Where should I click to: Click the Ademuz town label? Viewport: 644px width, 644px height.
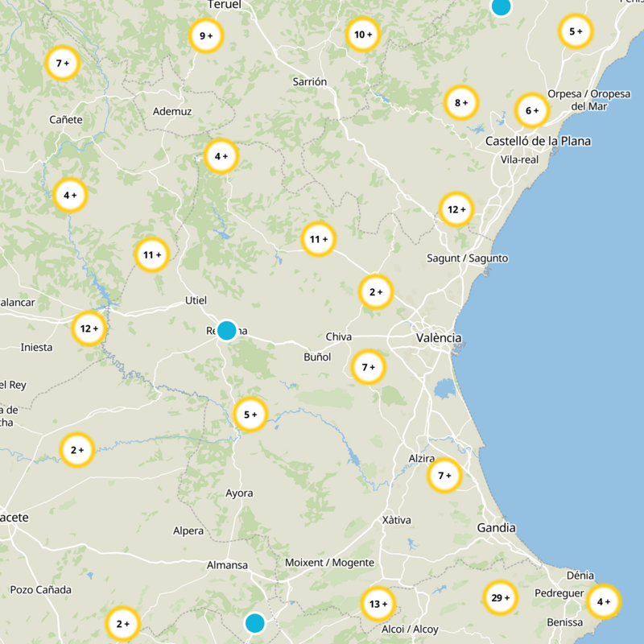point(172,112)
